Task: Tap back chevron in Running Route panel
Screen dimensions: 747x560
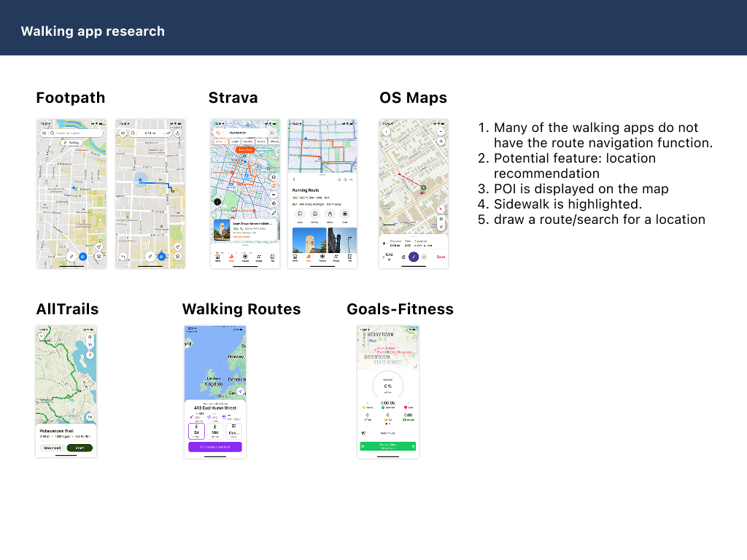Action: [x=293, y=179]
